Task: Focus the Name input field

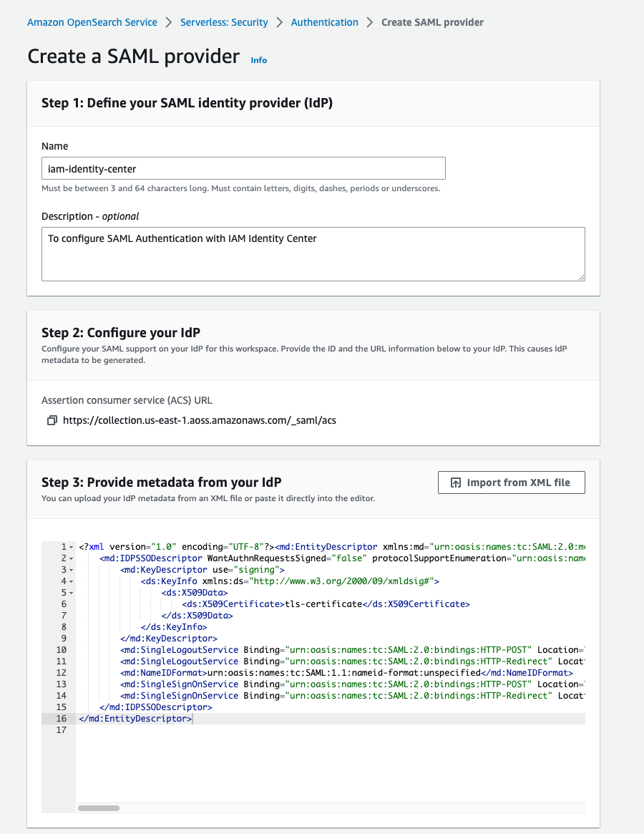Action: [x=243, y=169]
